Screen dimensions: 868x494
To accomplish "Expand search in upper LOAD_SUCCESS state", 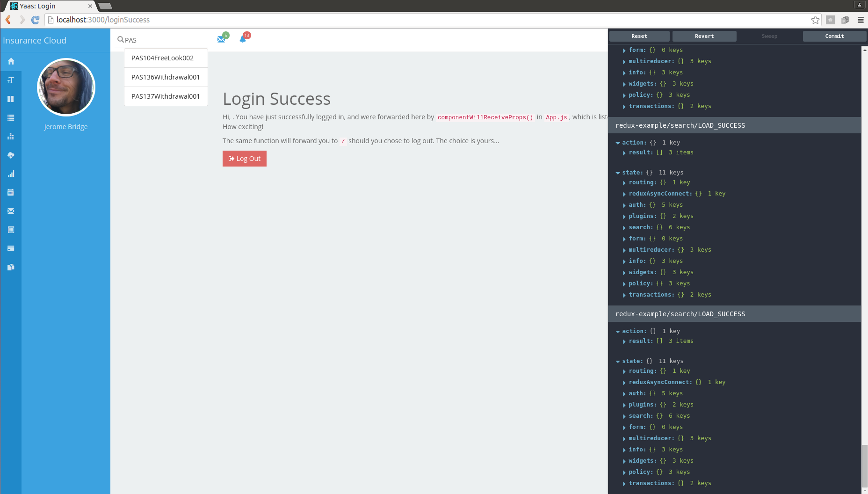I will point(624,228).
